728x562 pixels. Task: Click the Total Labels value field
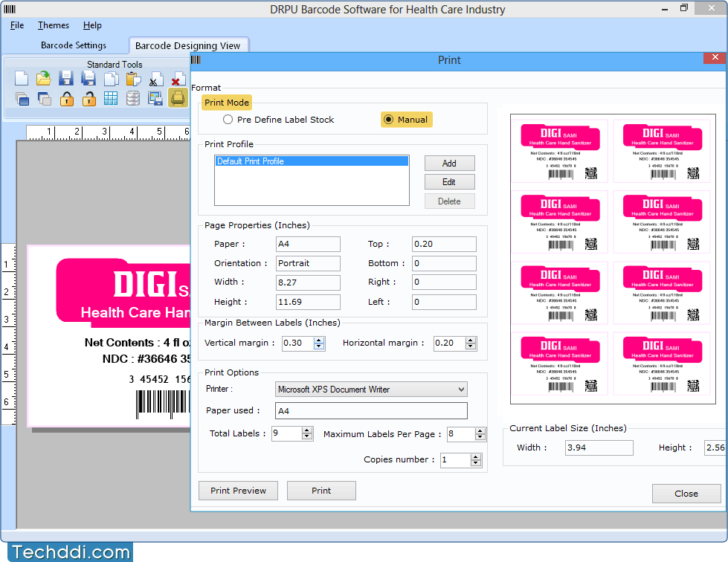coord(287,433)
